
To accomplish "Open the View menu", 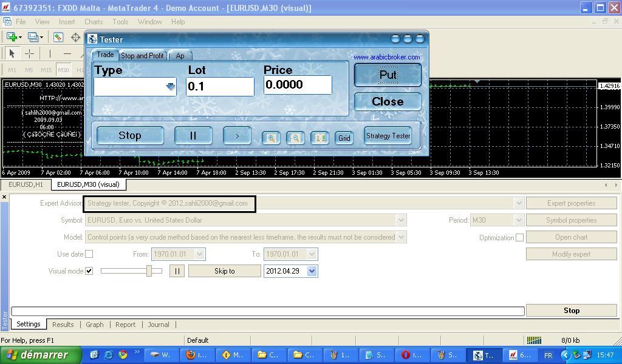I will coord(42,21).
